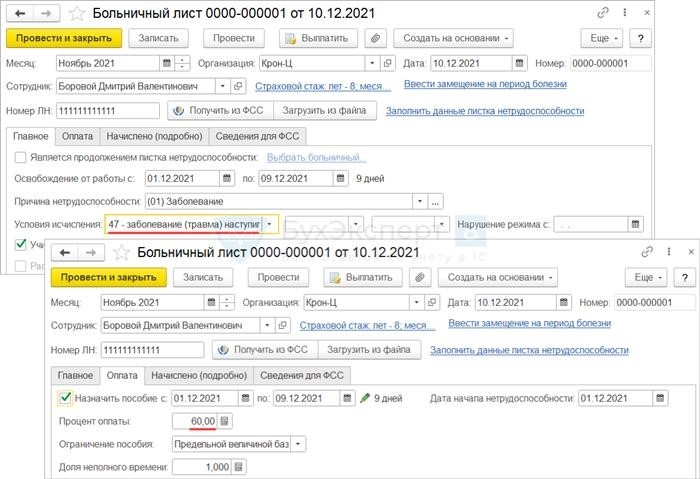Open Ввести замещение на период болезни upper link
The width and height of the screenshot is (700, 479).
(x=485, y=84)
